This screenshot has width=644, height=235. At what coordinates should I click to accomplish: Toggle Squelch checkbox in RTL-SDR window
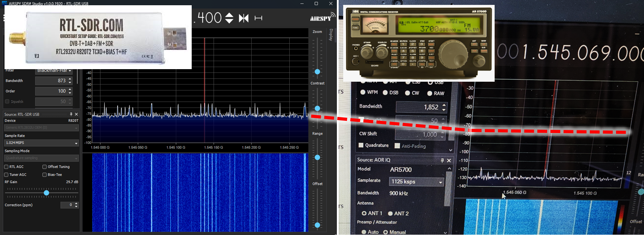click(x=7, y=102)
